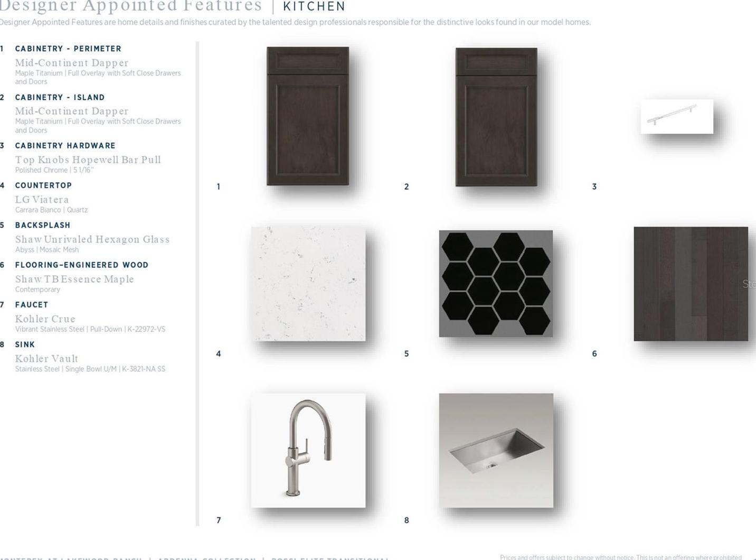The width and height of the screenshot is (756, 560).
Task: Click the Carrara Bianco quartz countertop swatch
Action: coord(308,284)
